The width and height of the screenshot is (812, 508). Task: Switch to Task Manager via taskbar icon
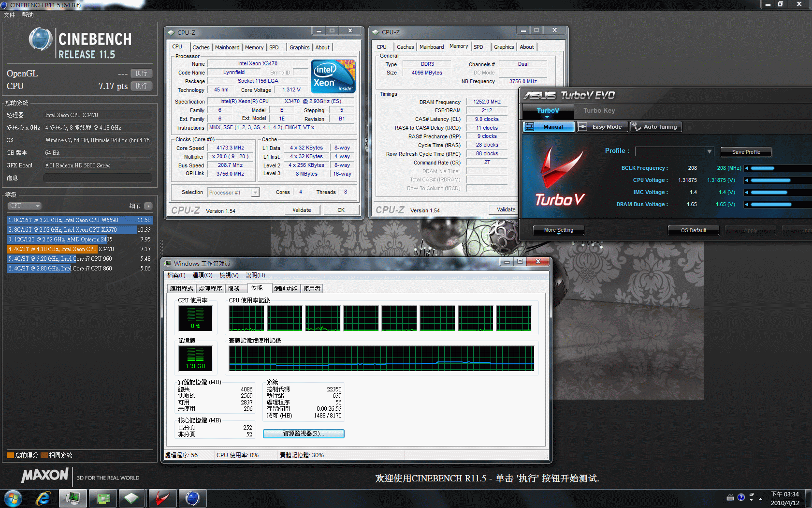73,498
